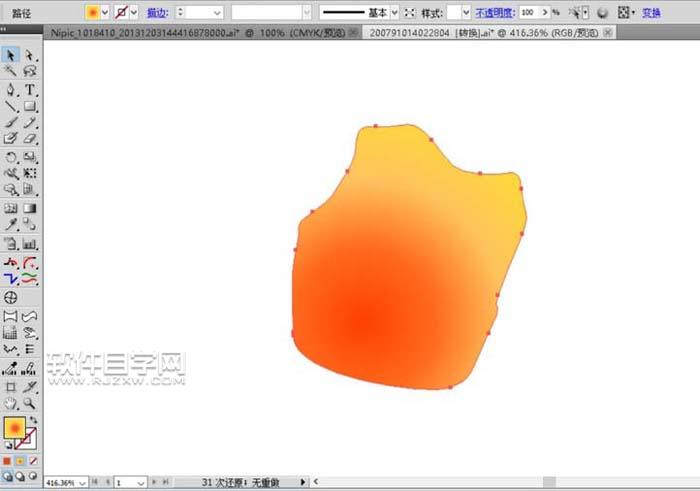Image resolution: width=700 pixels, height=491 pixels.
Task: Click the 描边 (Stroke) link
Action: (158, 12)
